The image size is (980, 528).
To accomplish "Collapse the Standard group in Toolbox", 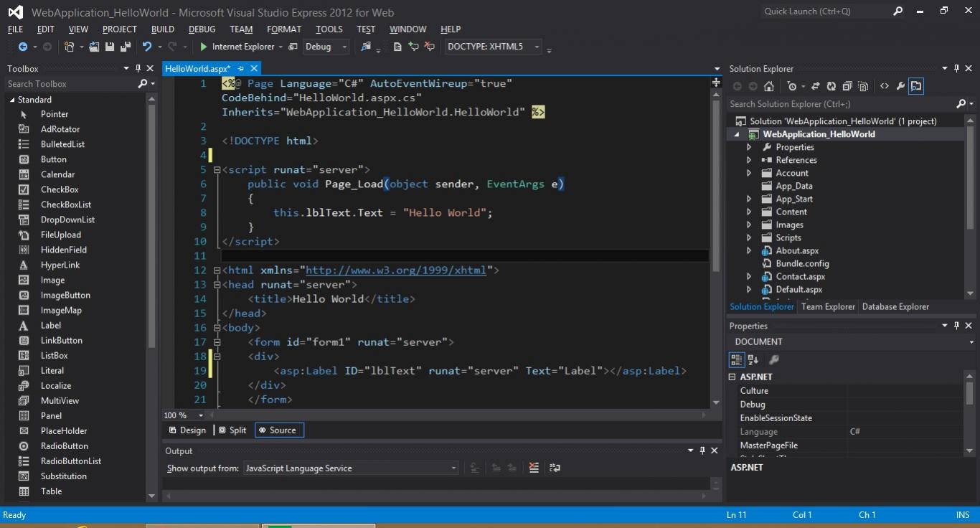I will (12, 100).
